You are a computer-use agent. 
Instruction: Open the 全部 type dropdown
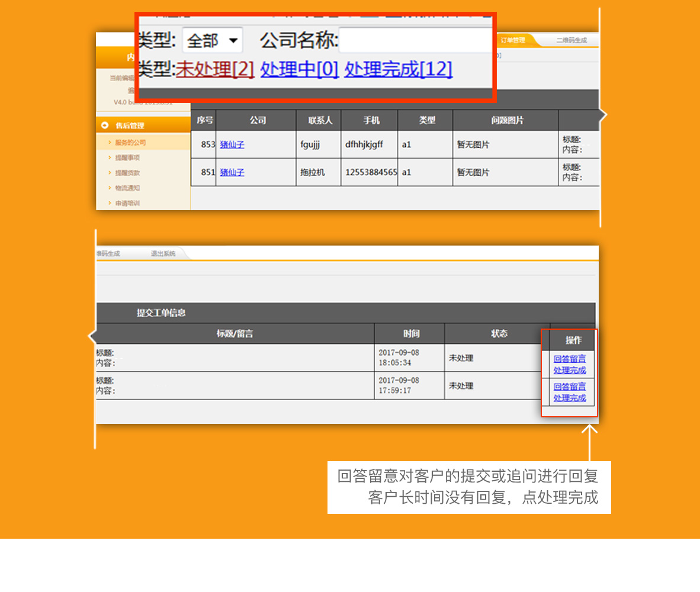(213, 41)
